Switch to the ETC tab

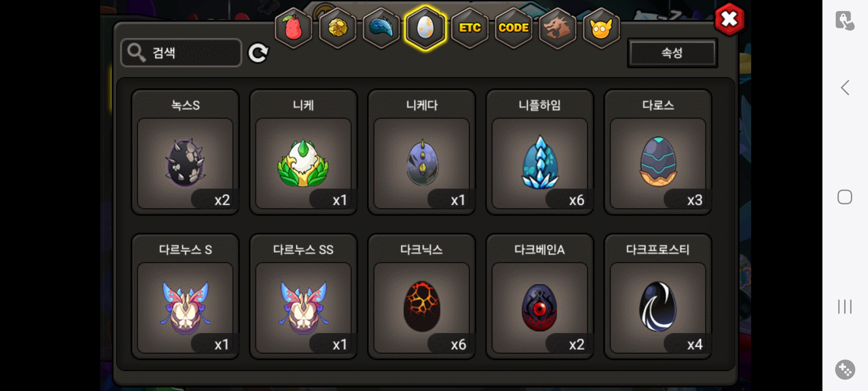coord(469,28)
